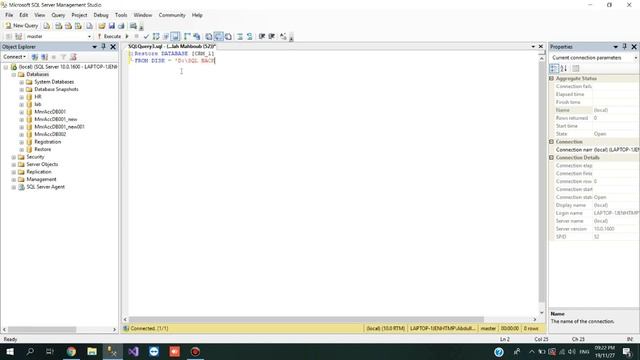This screenshot has width=640, height=360.
Task: Expand the Registration database node
Action: click(x=22, y=142)
